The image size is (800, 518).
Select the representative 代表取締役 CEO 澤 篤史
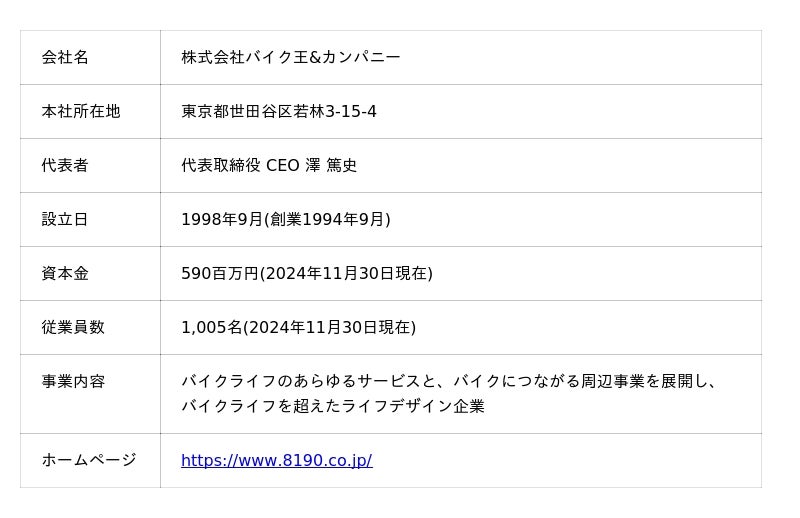click(x=268, y=166)
